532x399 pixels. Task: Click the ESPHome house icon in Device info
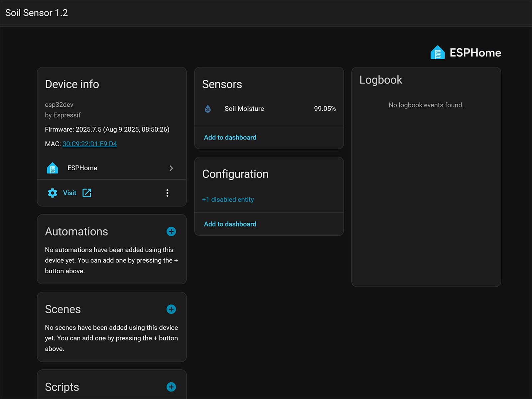click(x=53, y=168)
